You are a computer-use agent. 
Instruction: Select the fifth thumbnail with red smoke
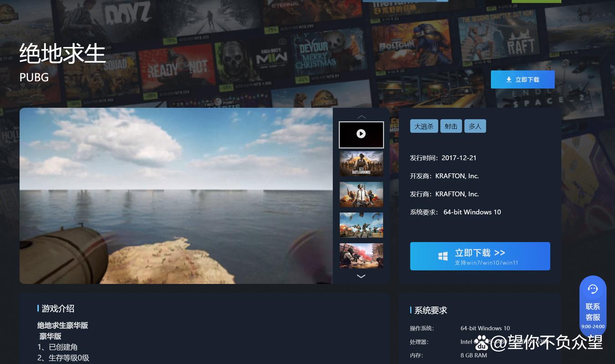[361, 255]
